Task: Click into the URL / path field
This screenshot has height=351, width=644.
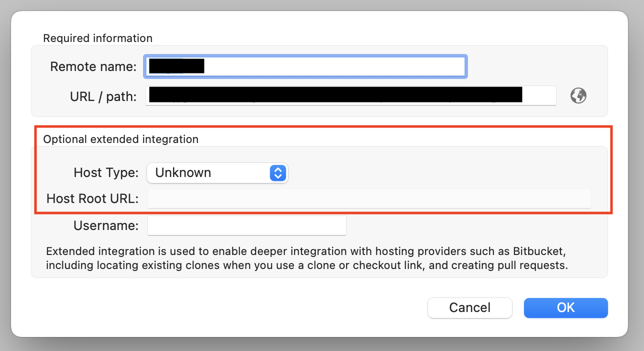Action: 539,95
